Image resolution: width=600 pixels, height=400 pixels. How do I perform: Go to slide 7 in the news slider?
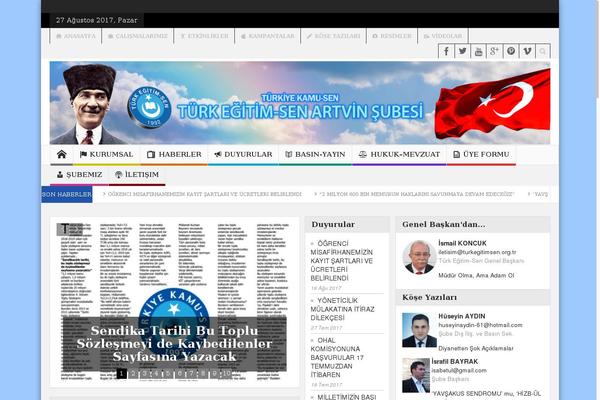[191, 373]
